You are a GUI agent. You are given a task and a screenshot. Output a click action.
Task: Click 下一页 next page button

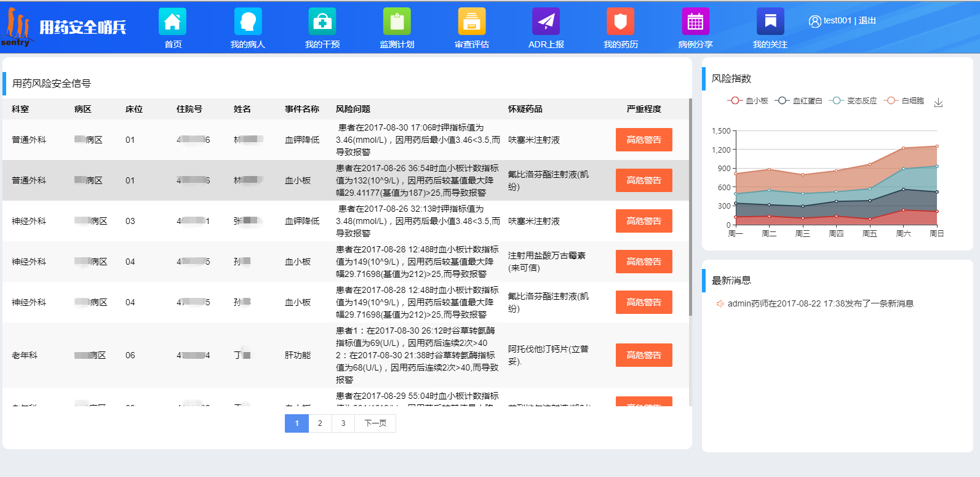(375, 423)
